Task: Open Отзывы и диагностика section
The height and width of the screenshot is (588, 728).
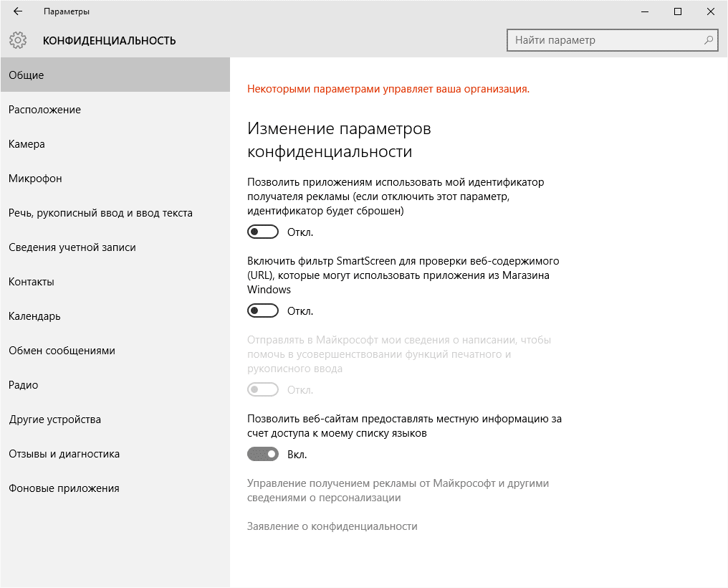Action: click(x=115, y=454)
